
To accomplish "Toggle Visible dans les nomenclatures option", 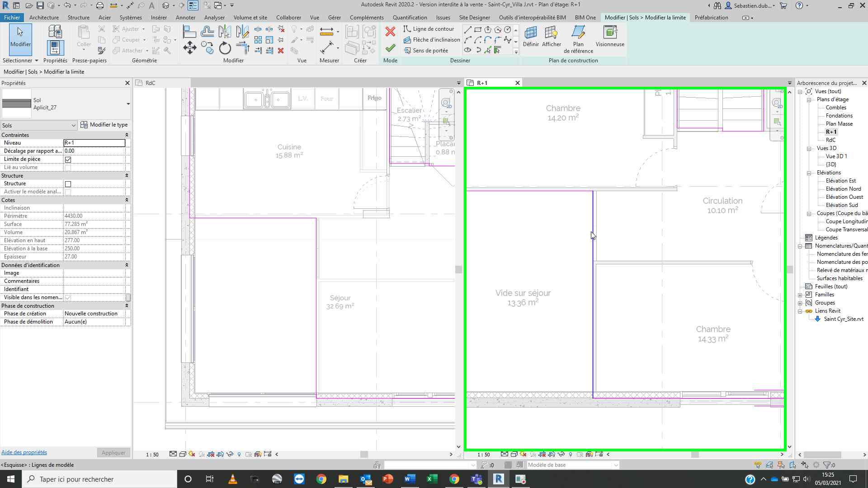I will pos(68,297).
